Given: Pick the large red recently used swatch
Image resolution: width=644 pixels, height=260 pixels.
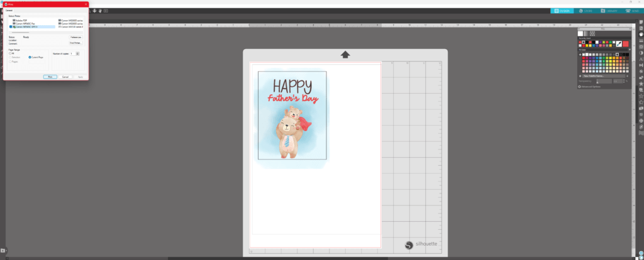Looking at the screenshot, I should [x=626, y=43].
